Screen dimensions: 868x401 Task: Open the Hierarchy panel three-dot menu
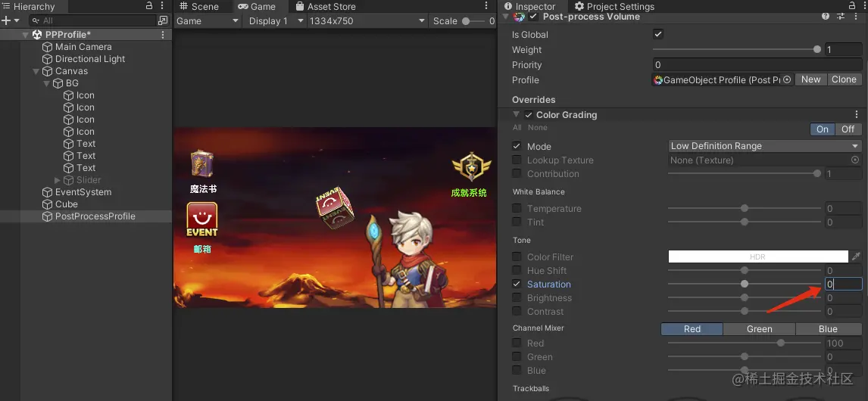tap(162, 5)
